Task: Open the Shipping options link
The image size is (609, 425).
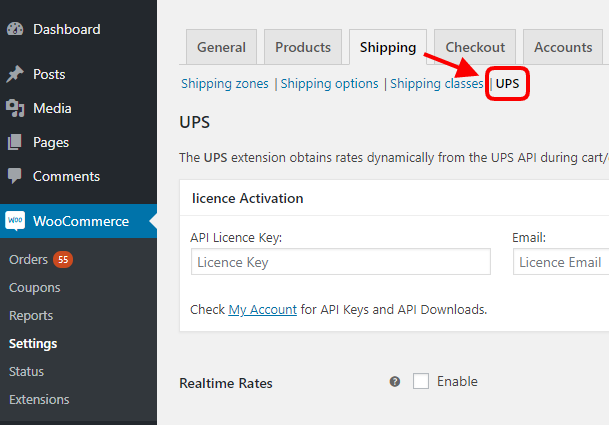Action: click(x=329, y=84)
